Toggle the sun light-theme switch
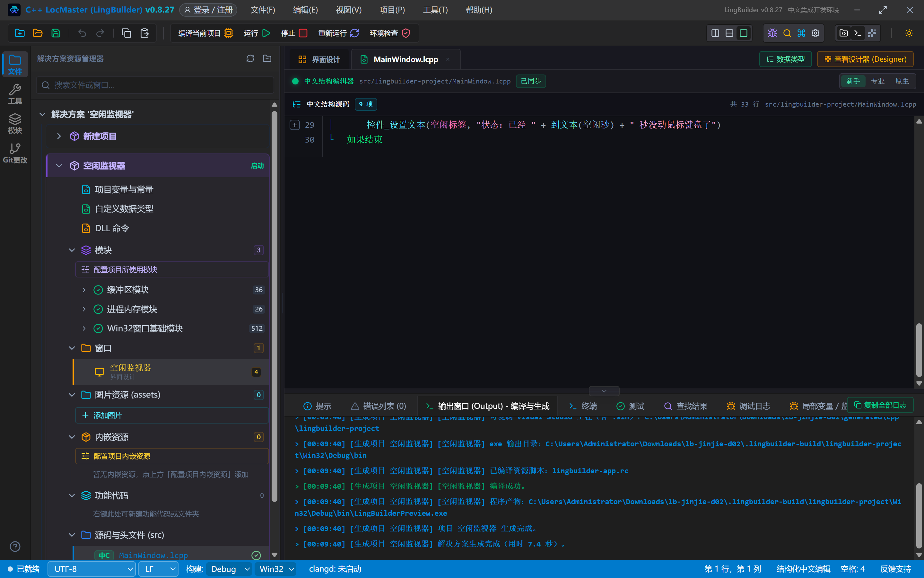 [x=909, y=33]
